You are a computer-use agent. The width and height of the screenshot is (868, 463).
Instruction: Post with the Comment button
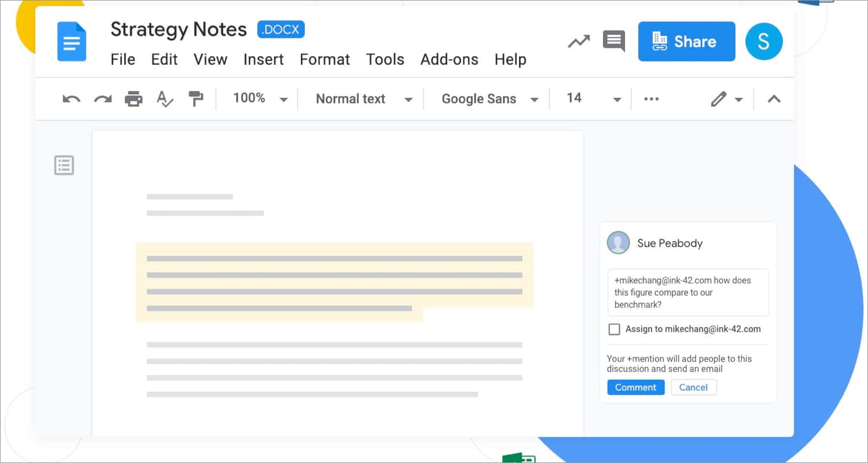(636, 388)
